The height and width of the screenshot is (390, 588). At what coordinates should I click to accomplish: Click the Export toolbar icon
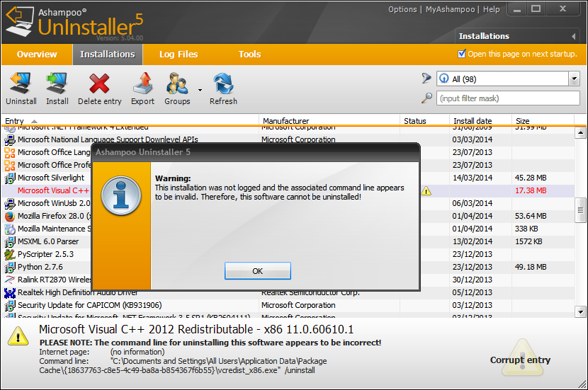point(143,83)
